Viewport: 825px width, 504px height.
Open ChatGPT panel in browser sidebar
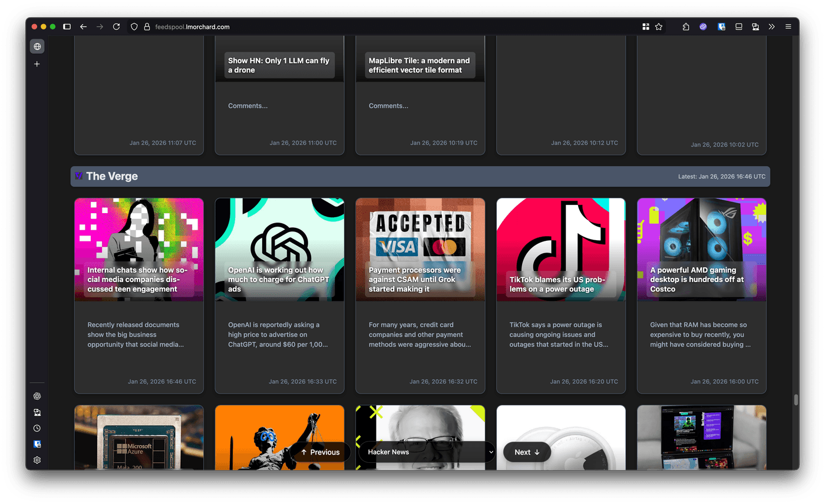37,396
